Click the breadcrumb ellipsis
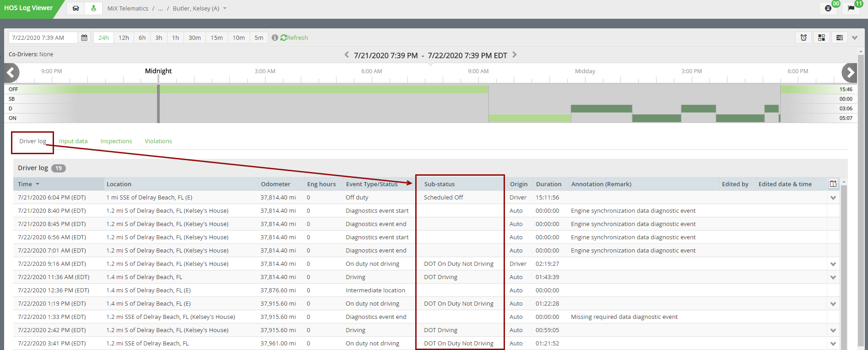868x350 pixels. [x=160, y=8]
